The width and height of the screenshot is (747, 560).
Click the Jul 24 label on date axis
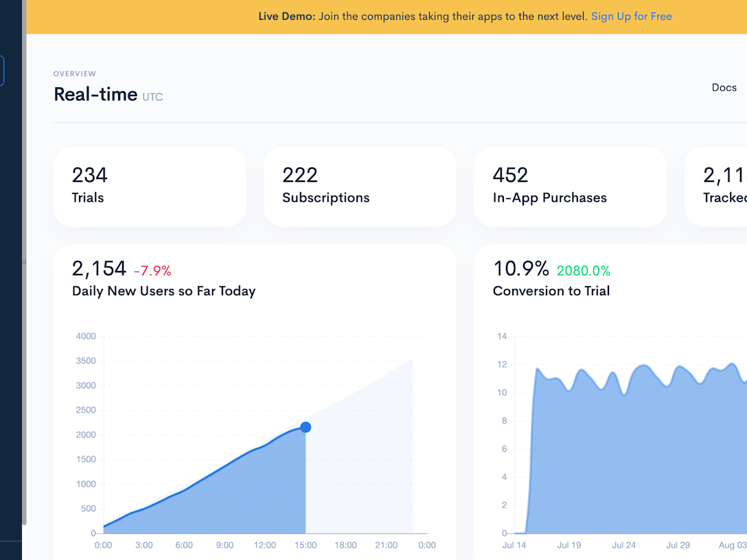click(x=623, y=545)
